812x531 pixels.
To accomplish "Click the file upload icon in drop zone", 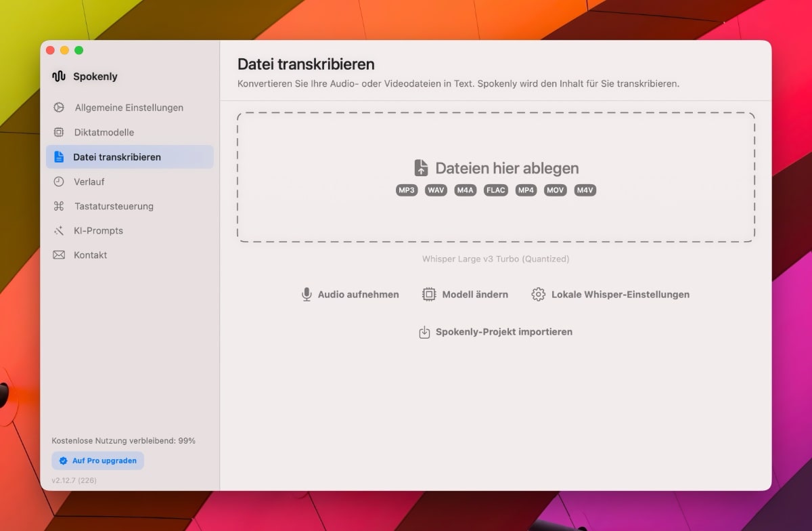I will 421,168.
